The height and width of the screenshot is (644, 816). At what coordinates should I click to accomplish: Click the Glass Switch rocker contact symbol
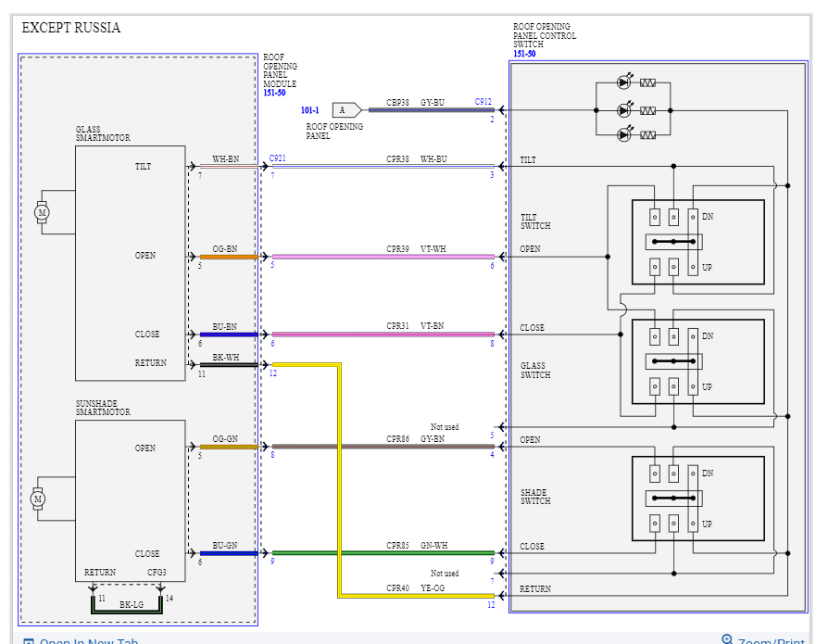tap(674, 360)
